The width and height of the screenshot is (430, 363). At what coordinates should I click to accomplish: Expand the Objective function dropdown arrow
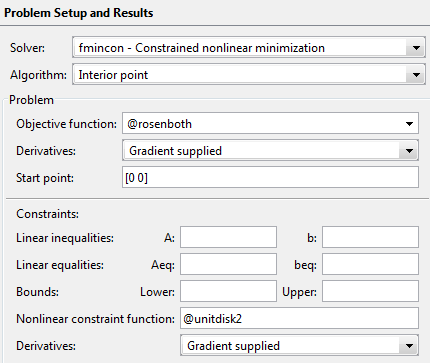[x=409, y=124]
